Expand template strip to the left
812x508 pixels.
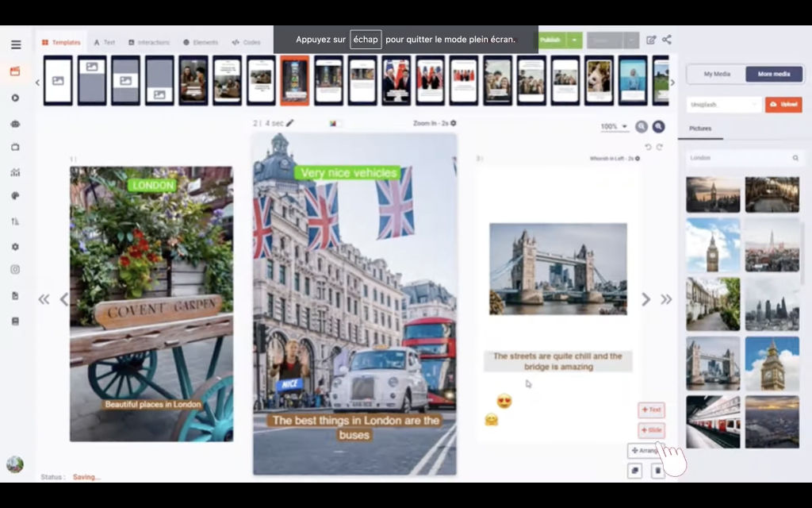[x=38, y=83]
